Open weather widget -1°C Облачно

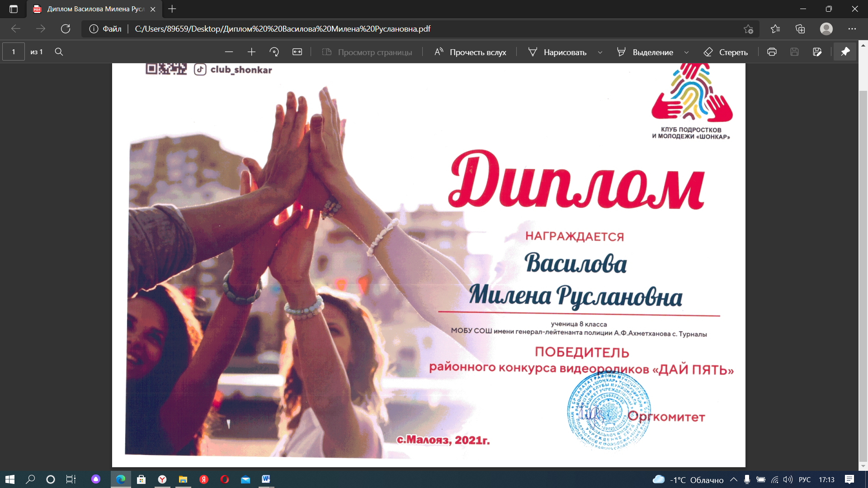click(688, 480)
